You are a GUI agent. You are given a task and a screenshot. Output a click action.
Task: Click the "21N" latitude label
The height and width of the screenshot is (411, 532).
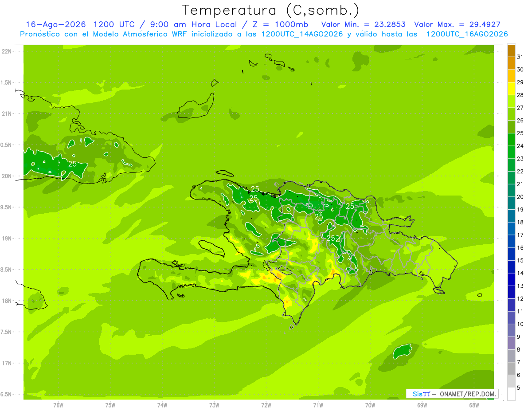(x=7, y=114)
